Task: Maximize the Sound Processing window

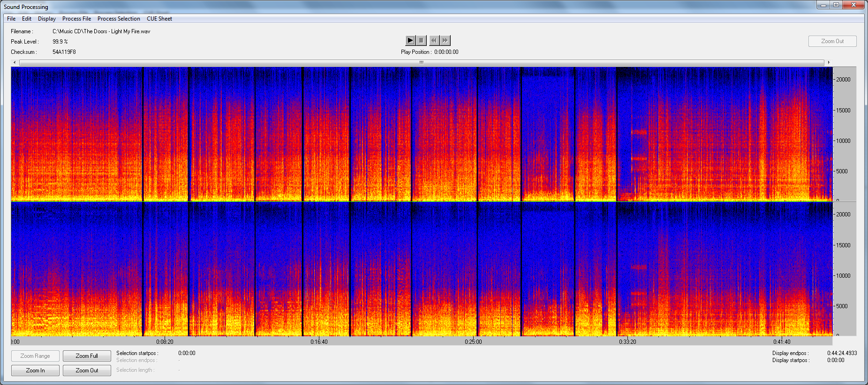Action: (x=836, y=5)
